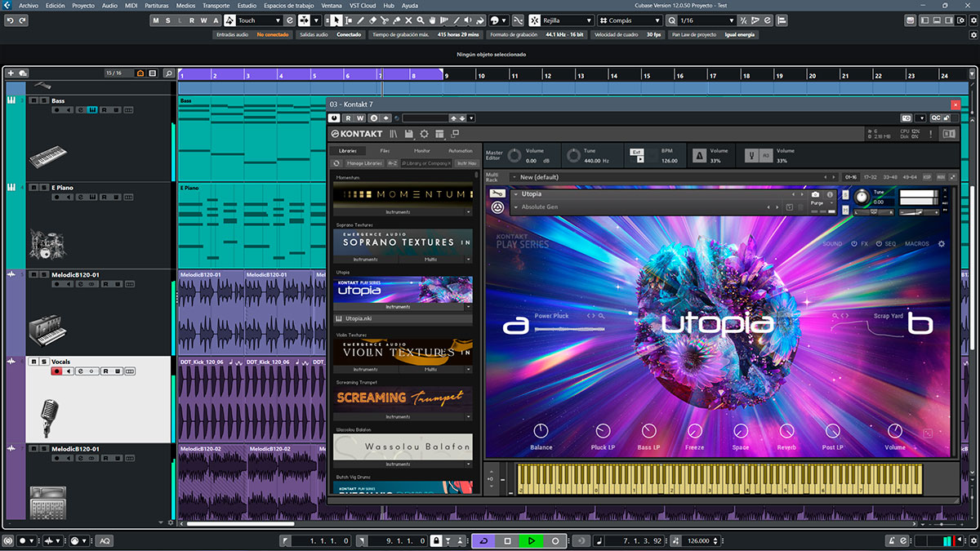Open the Proyecto menu
980x551 pixels.
(83, 5)
